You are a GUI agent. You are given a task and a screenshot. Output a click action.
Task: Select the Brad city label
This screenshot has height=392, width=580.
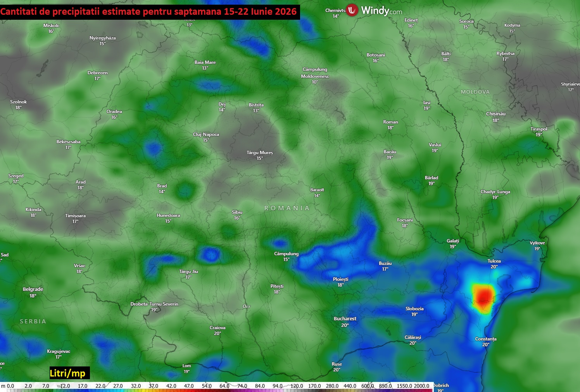coord(162,186)
